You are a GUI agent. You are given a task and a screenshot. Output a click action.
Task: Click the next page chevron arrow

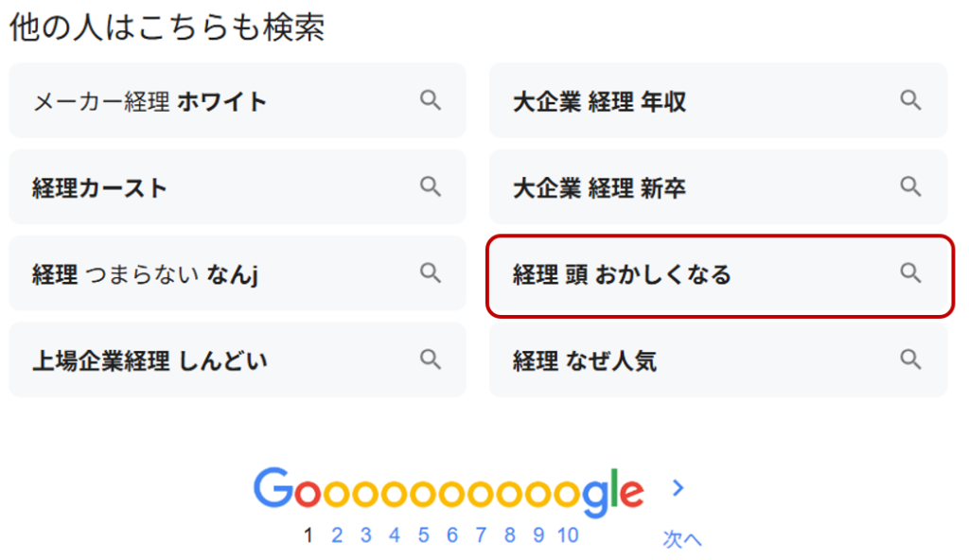click(x=678, y=488)
